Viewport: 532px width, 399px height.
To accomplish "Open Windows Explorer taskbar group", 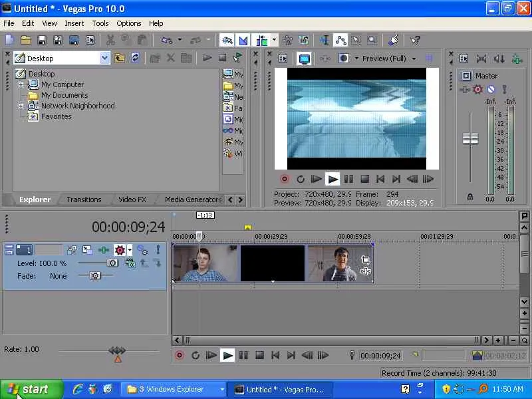I will [174, 389].
